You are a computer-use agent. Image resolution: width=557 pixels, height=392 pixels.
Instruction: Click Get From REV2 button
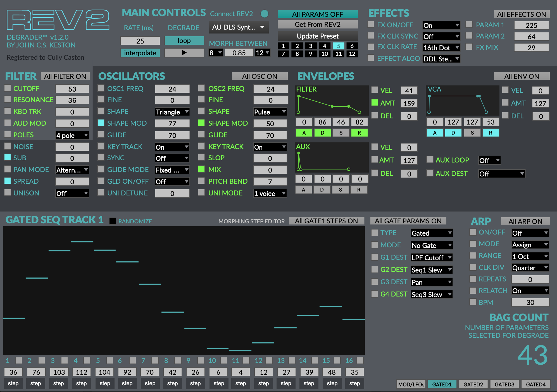point(318,24)
